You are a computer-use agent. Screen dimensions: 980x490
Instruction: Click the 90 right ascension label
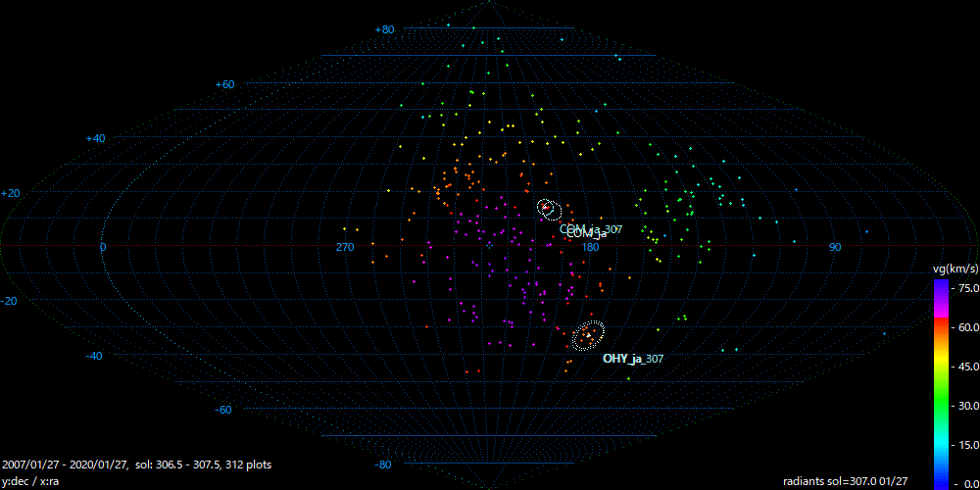(835, 248)
